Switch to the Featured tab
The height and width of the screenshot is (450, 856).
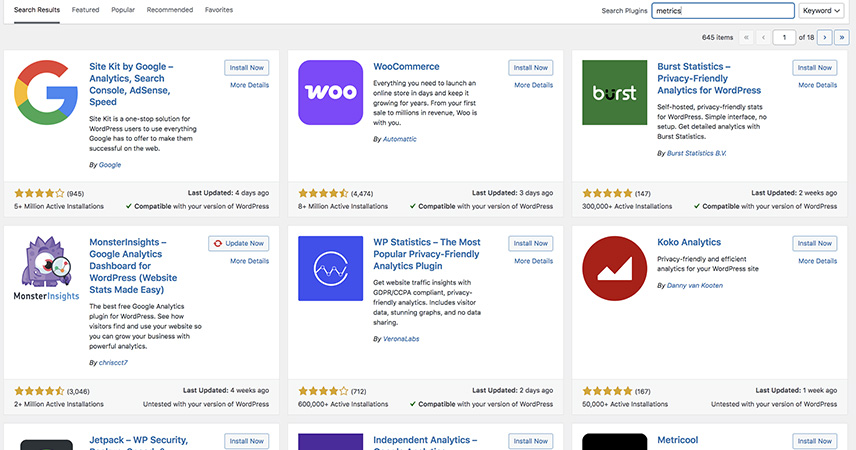(x=85, y=10)
